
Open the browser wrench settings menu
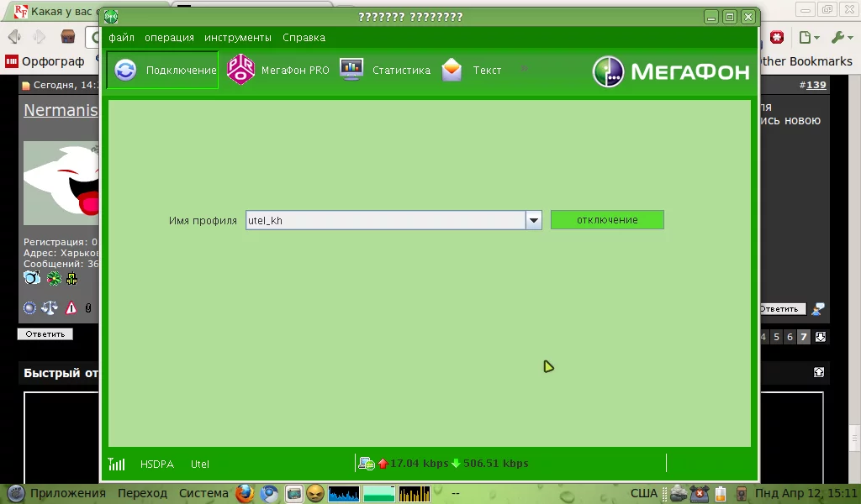[841, 37]
